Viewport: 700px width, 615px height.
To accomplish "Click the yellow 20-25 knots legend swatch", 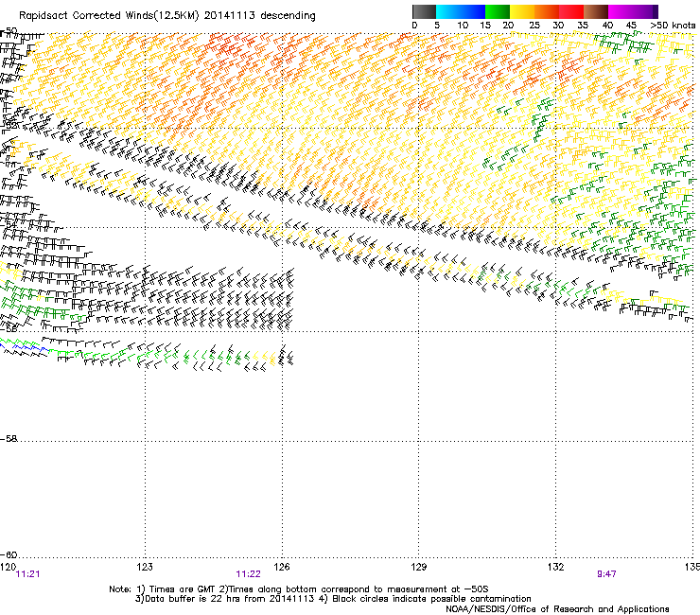I will point(522,11).
